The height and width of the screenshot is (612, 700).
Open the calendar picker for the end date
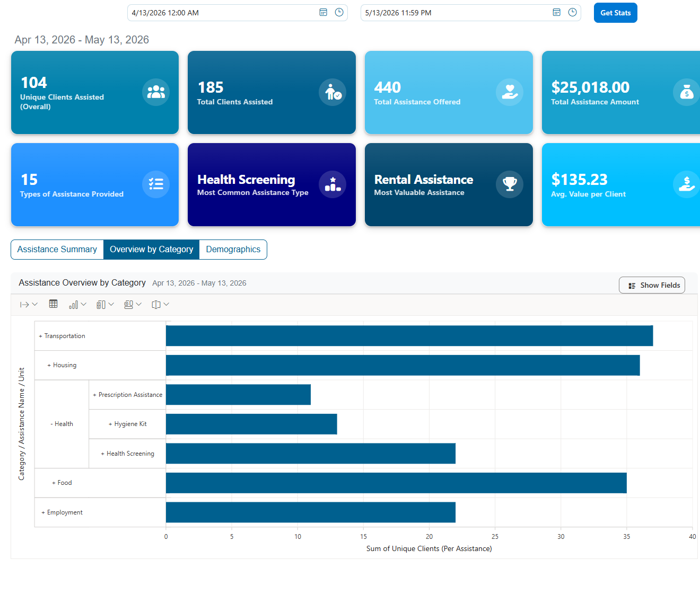556,13
